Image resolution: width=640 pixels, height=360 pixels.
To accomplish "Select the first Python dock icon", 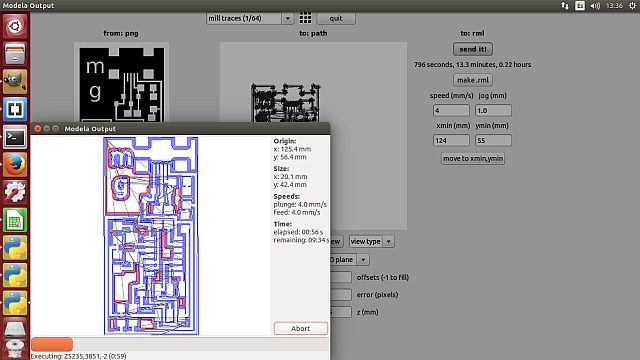I will (x=15, y=248).
